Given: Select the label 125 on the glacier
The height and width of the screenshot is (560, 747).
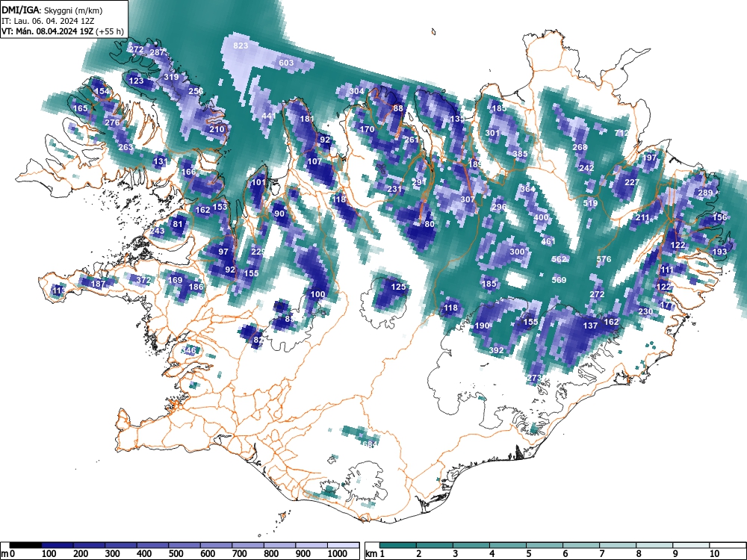Looking at the screenshot, I should click(x=398, y=287).
